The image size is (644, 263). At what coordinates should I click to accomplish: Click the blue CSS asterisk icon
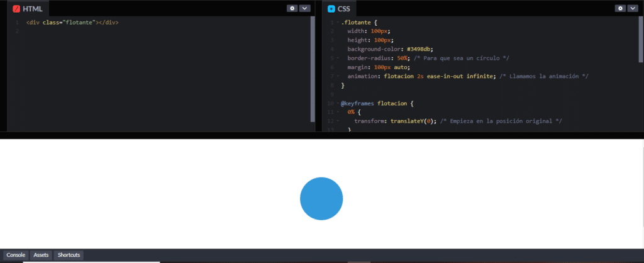pos(331,9)
